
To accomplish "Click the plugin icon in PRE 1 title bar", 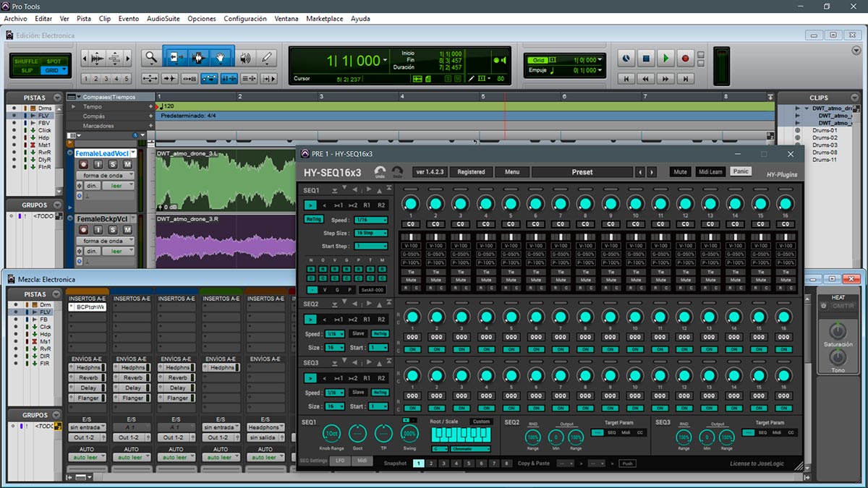I will click(305, 153).
